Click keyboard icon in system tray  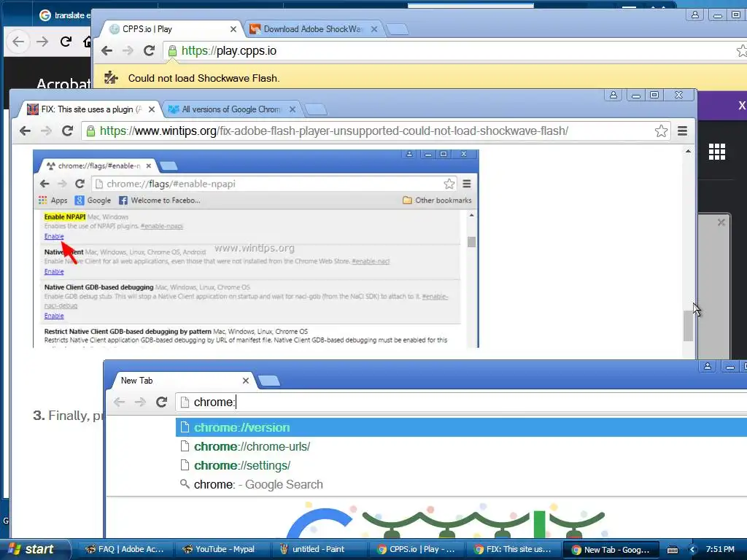672,550
